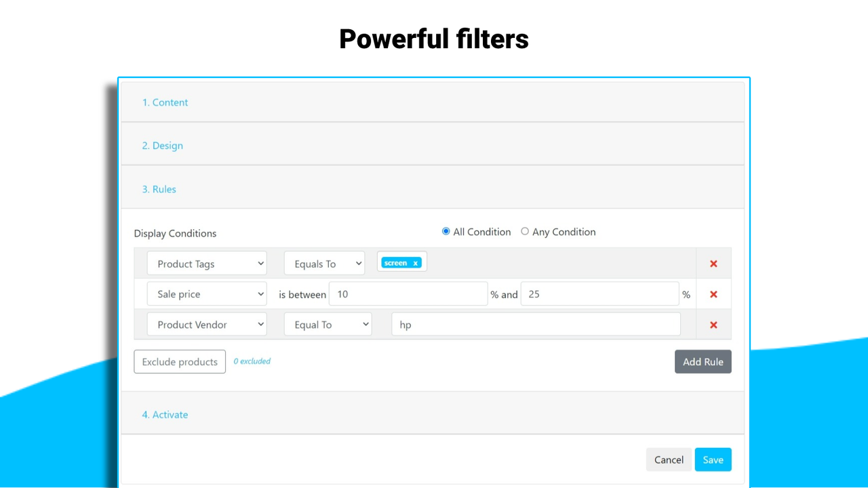Image resolution: width=868 pixels, height=488 pixels.
Task: Delete the Product Tags rule
Action: [x=713, y=263]
